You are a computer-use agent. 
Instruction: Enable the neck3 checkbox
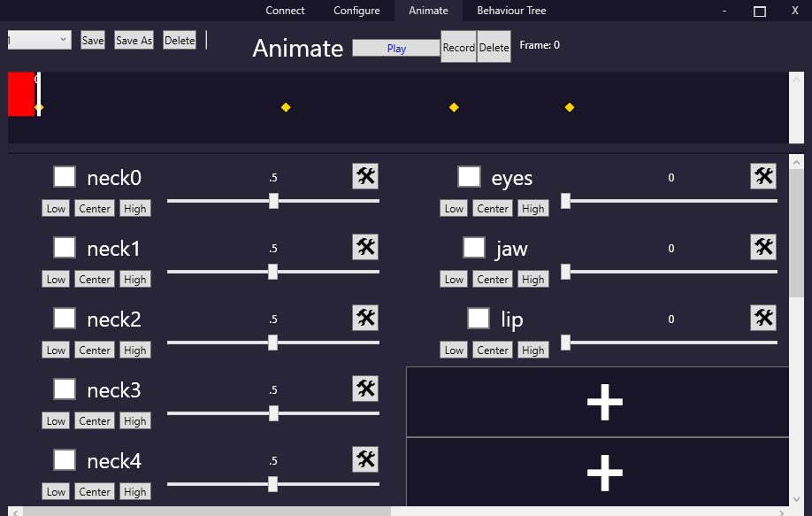65,389
